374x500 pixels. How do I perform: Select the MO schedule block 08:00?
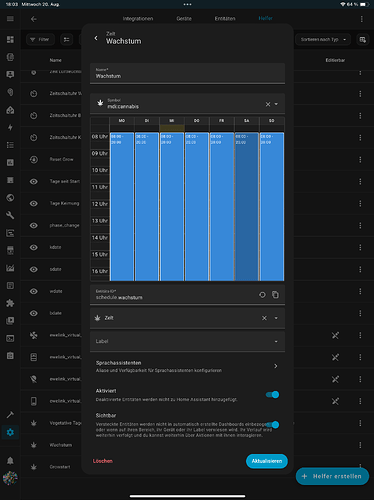[122, 207]
